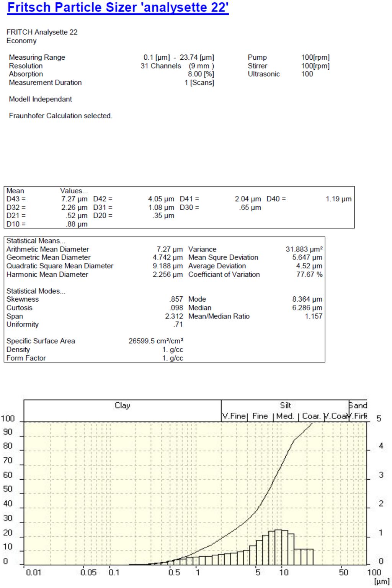Click the "Economy" text under the header

21,41
